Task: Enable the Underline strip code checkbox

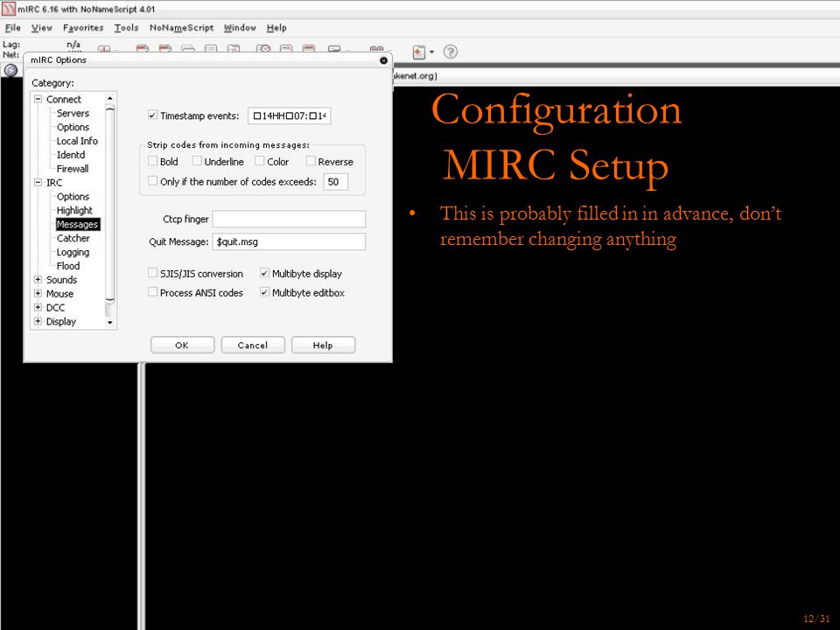Action: pos(197,161)
